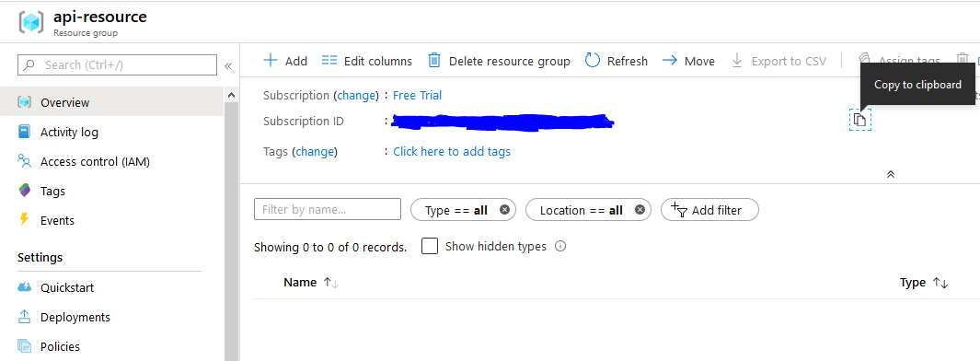Click the api-resource resource group cube icon
The image size is (980, 361).
tap(30, 22)
